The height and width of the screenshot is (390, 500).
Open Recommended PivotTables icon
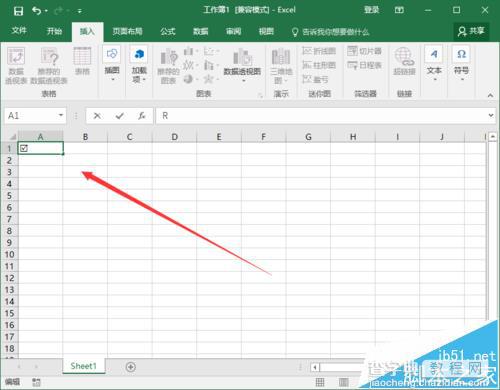point(49,65)
